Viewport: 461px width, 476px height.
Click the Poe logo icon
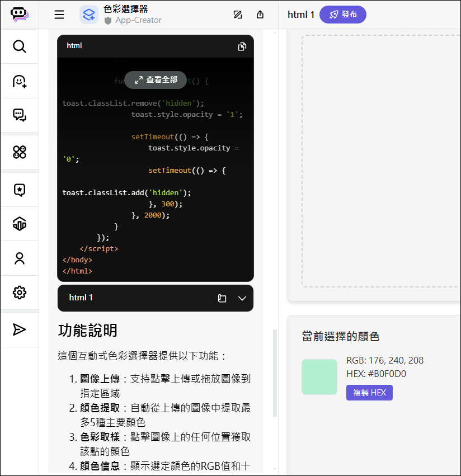(x=20, y=15)
